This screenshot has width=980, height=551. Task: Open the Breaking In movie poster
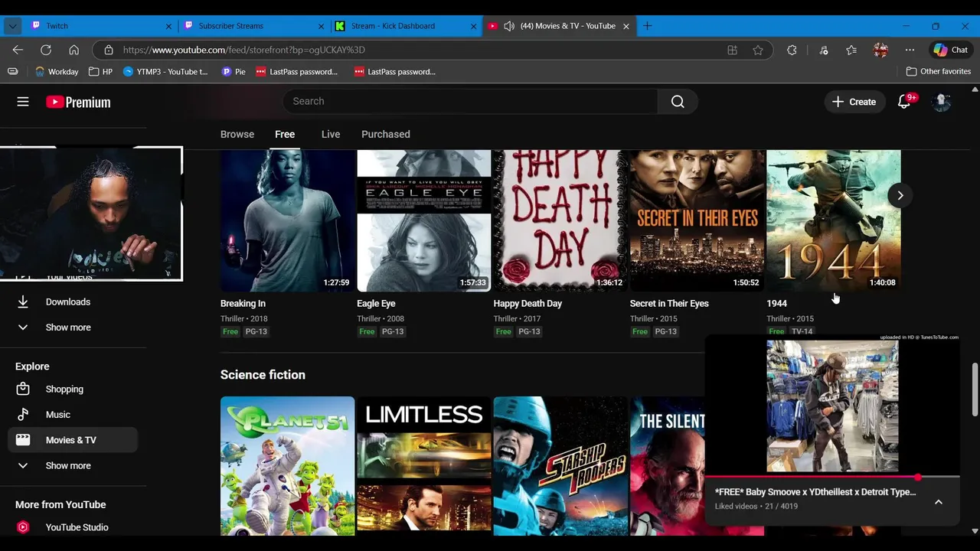tap(287, 220)
